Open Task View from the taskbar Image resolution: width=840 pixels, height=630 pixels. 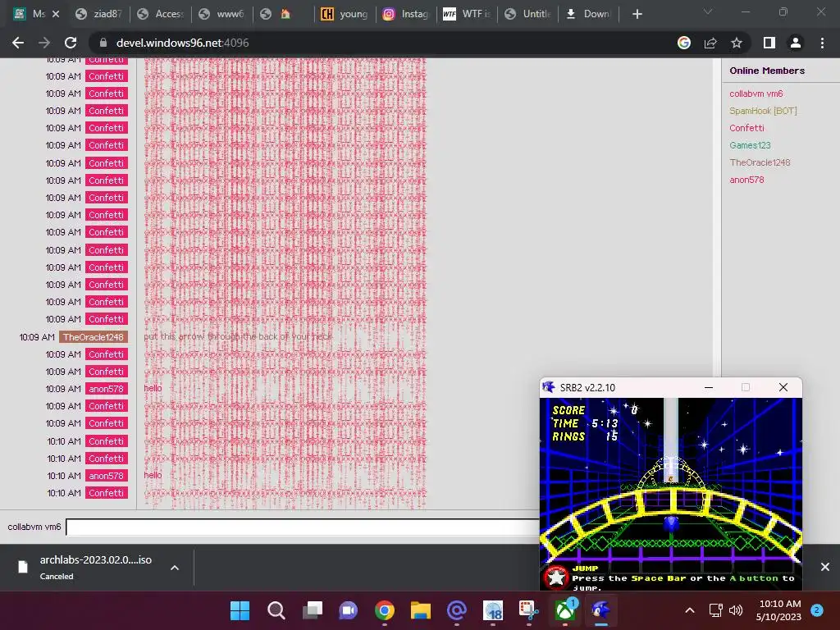click(313, 610)
